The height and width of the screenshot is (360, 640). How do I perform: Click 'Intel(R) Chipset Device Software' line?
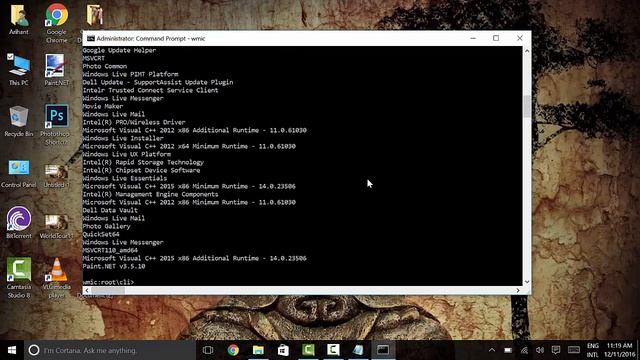(x=141, y=170)
